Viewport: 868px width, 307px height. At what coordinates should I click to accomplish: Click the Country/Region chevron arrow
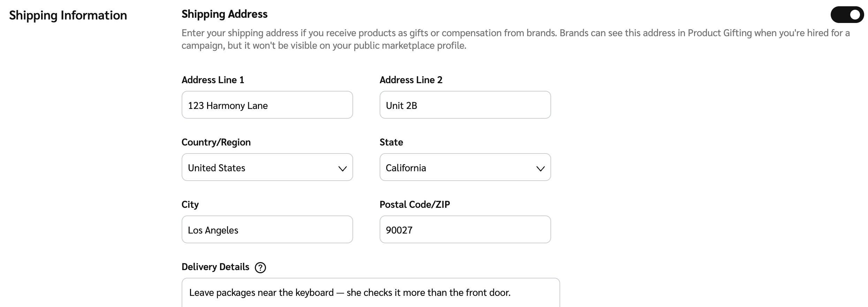342,168
